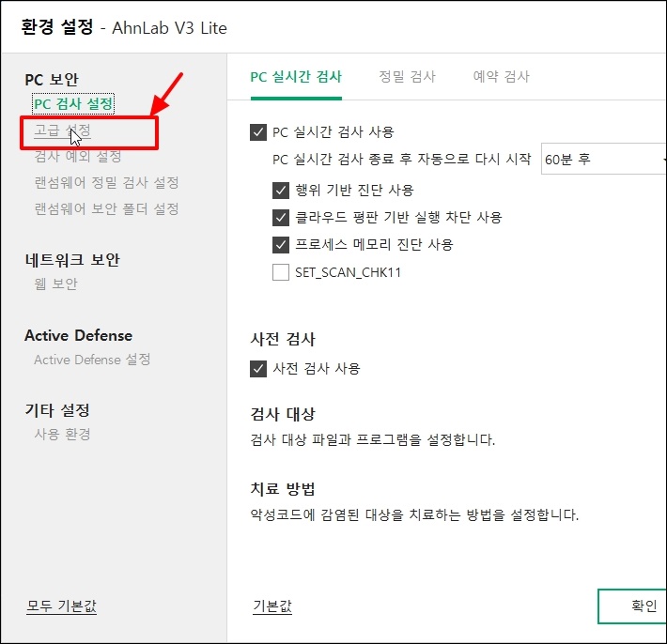Click 치료 방법 heading
This screenshot has height=644, width=667.
click(283, 489)
